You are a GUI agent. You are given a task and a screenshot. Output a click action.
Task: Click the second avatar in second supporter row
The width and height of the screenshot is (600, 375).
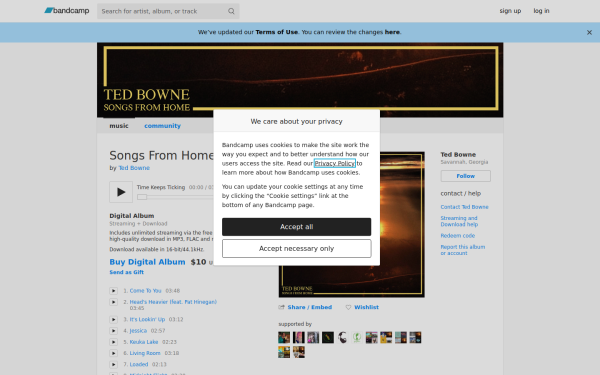pyautogui.click(x=298, y=352)
